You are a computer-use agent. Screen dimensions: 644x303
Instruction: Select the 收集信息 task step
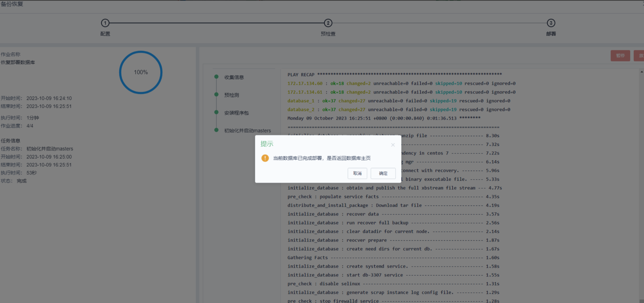234,77
